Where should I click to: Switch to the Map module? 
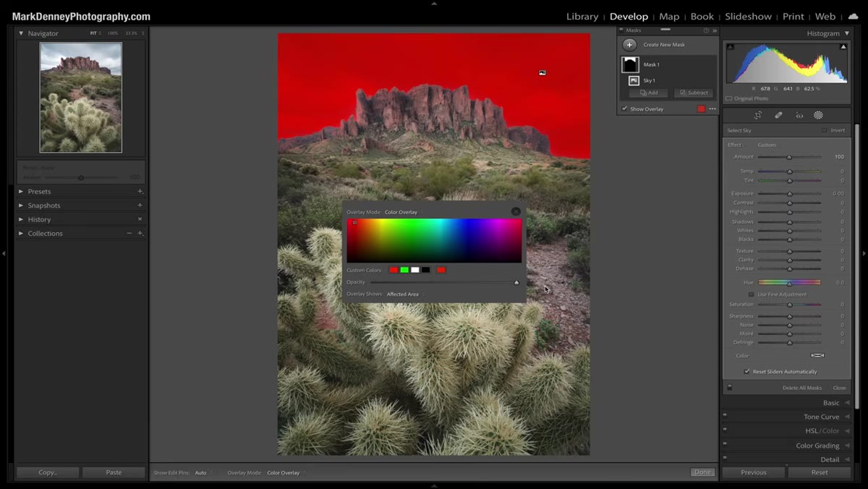[x=669, y=16]
